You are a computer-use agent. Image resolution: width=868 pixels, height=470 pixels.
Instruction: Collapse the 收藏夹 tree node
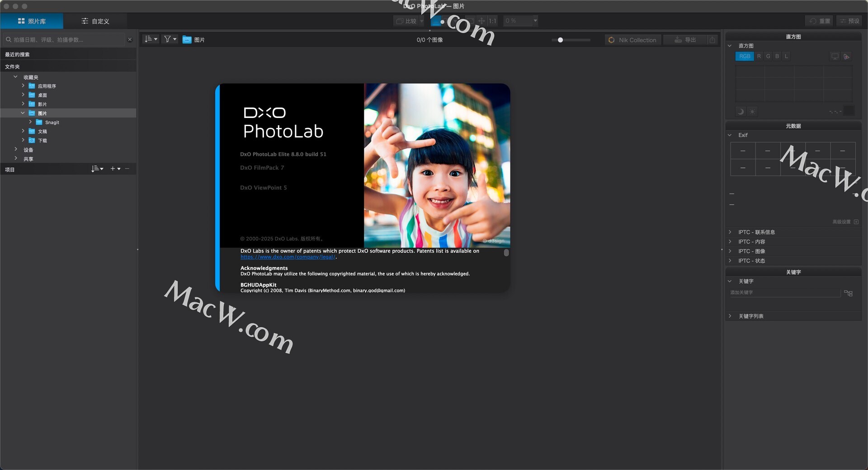point(15,77)
